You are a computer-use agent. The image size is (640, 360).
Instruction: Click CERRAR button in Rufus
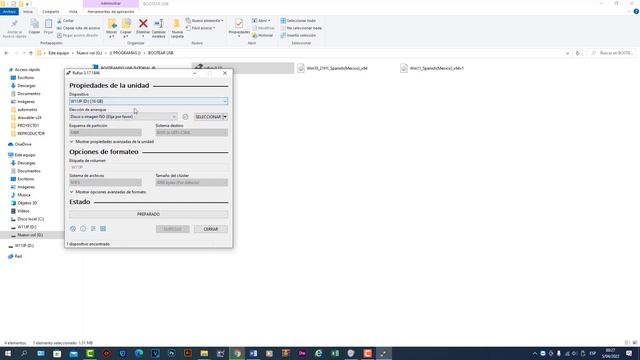(211, 229)
